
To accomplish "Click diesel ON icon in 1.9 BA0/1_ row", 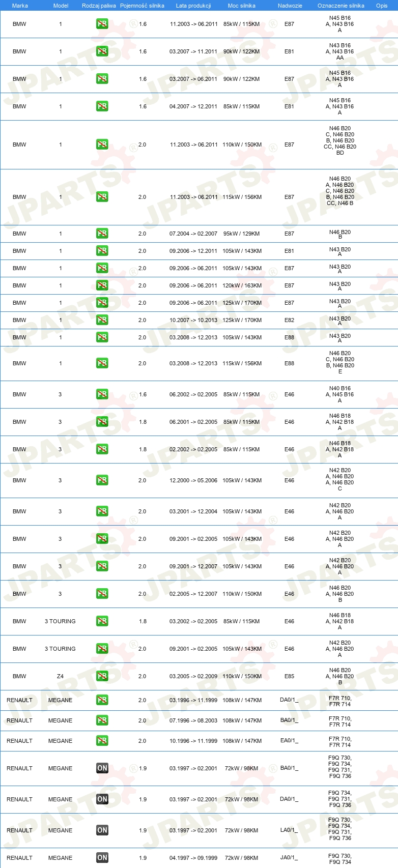I will pyautogui.click(x=102, y=768).
